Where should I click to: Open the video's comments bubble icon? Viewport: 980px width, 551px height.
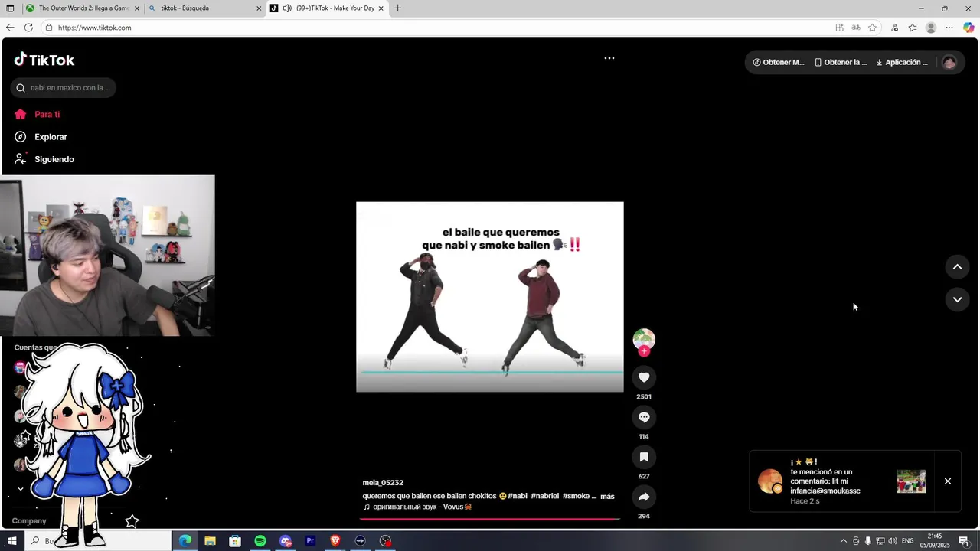click(644, 417)
